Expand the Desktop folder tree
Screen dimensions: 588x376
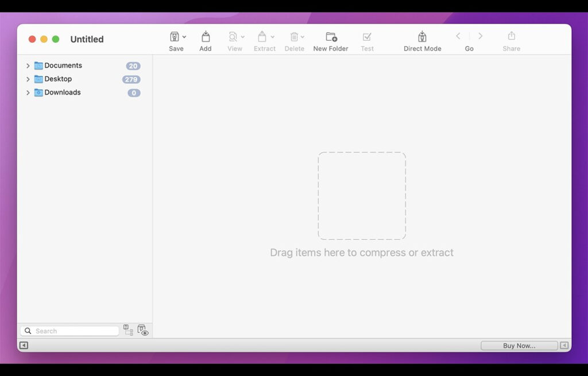click(28, 79)
